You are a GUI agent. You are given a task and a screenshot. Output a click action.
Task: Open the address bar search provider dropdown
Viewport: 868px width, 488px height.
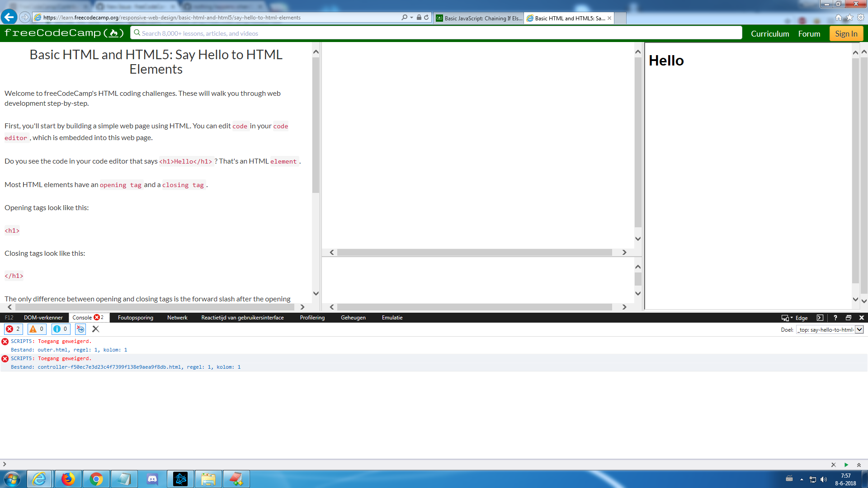410,18
